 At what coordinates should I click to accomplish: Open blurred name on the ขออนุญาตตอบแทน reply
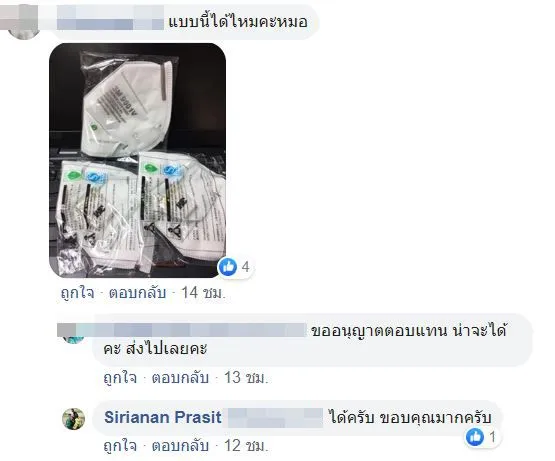[x=182, y=330]
